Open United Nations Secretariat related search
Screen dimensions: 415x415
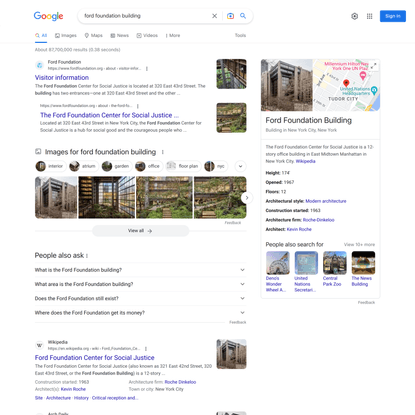306,272
